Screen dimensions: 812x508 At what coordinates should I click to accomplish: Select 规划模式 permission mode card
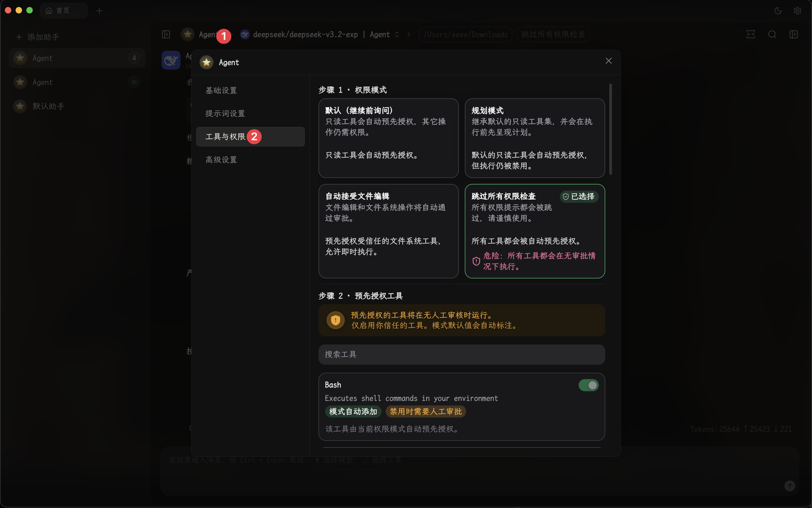pos(535,138)
